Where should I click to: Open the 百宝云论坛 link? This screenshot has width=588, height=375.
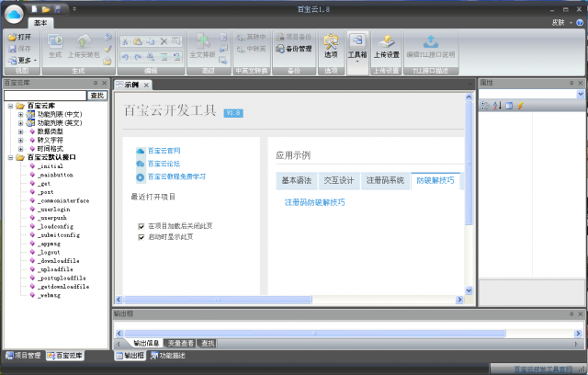point(164,164)
